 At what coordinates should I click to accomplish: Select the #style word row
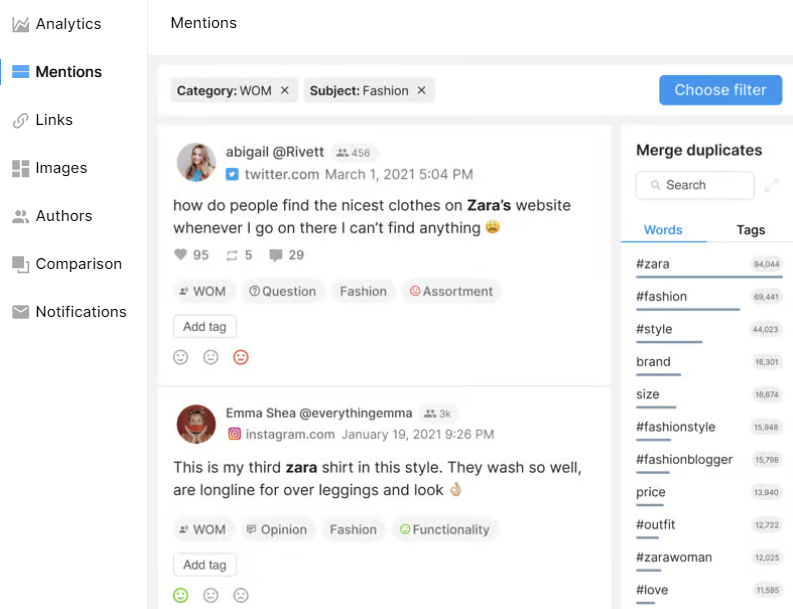pos(709,332)
